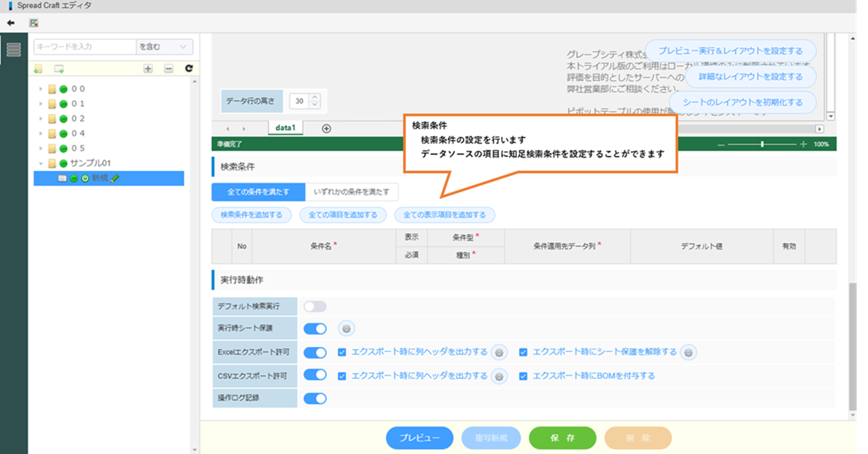Click the back arrow icon
The width and height of the screenshot is (868, 454).
(x=11, y=23)
